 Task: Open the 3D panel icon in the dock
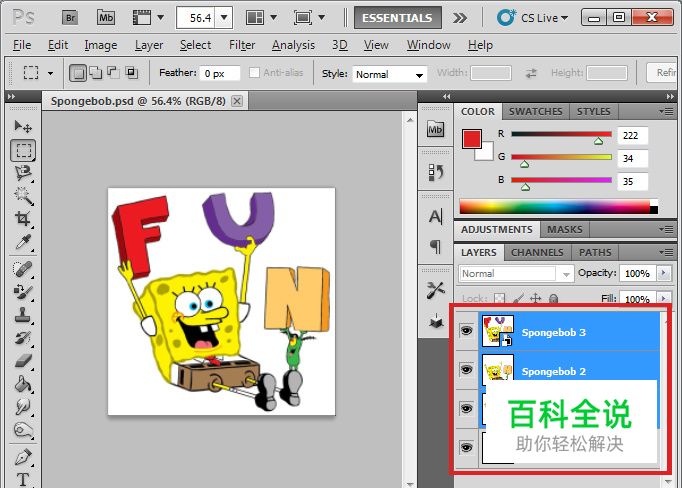436,321
